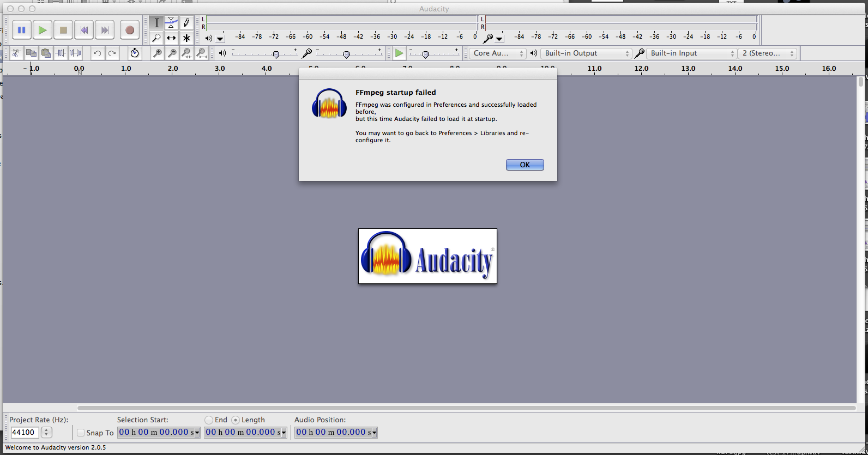Click the 'FFmpeg startup failed' heading
The height and width of the screenshot is (455, 868).
point(395,92)
